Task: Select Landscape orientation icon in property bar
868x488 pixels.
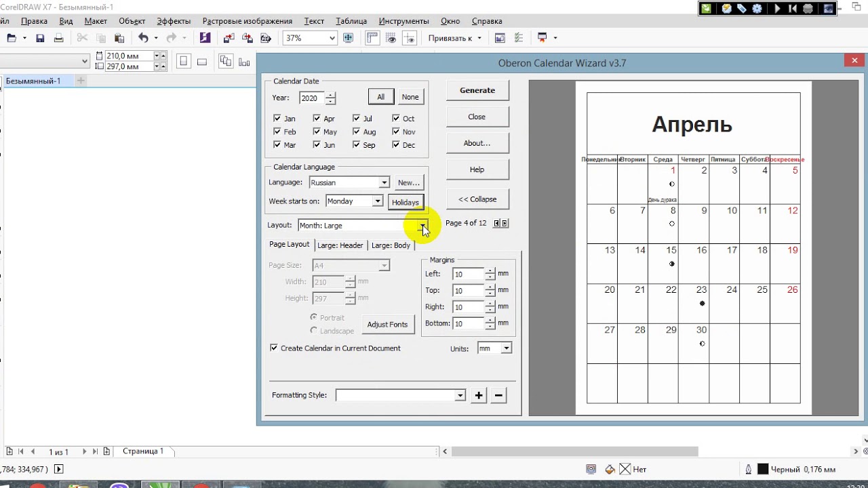Action: [x=201, y=62]
